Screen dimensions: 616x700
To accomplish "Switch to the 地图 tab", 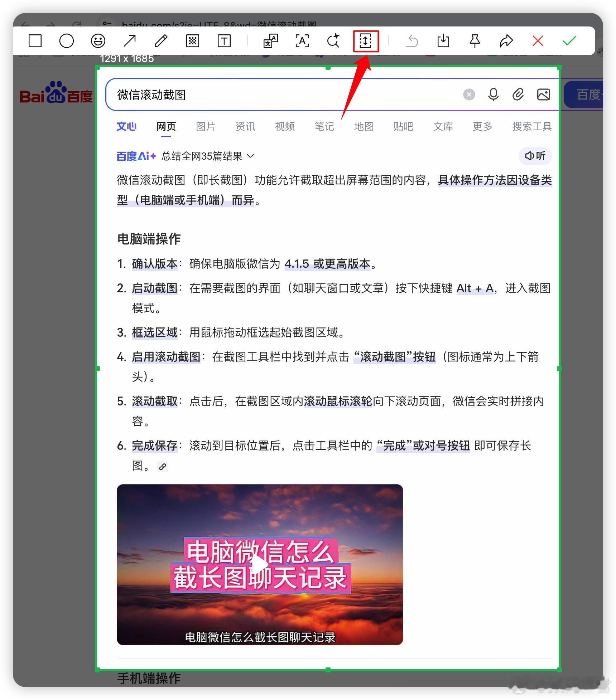I will [x=364, y=126].
